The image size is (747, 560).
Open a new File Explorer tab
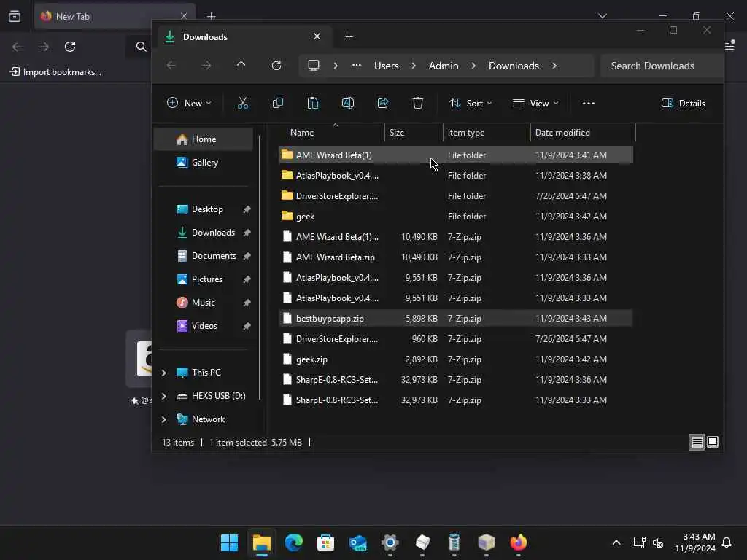(x=349, y=36)
